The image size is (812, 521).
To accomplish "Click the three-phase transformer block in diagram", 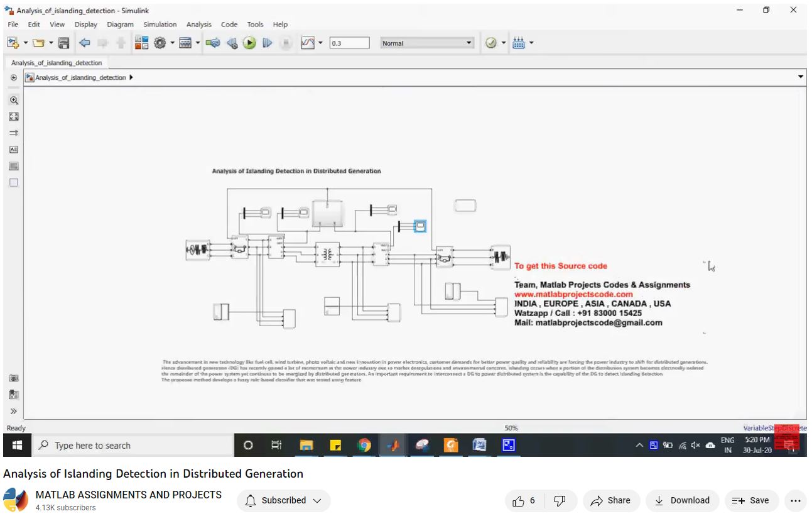I will tap(327, 254).
